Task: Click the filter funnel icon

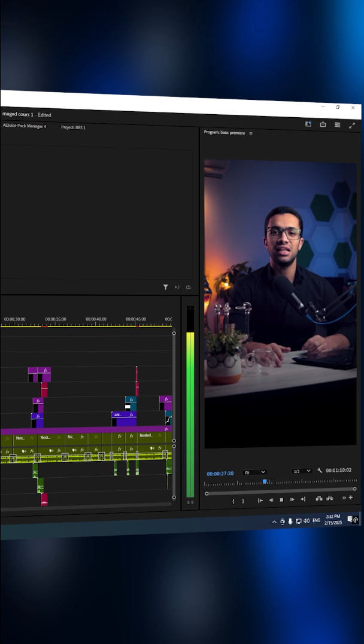Action: coord(166,287)
